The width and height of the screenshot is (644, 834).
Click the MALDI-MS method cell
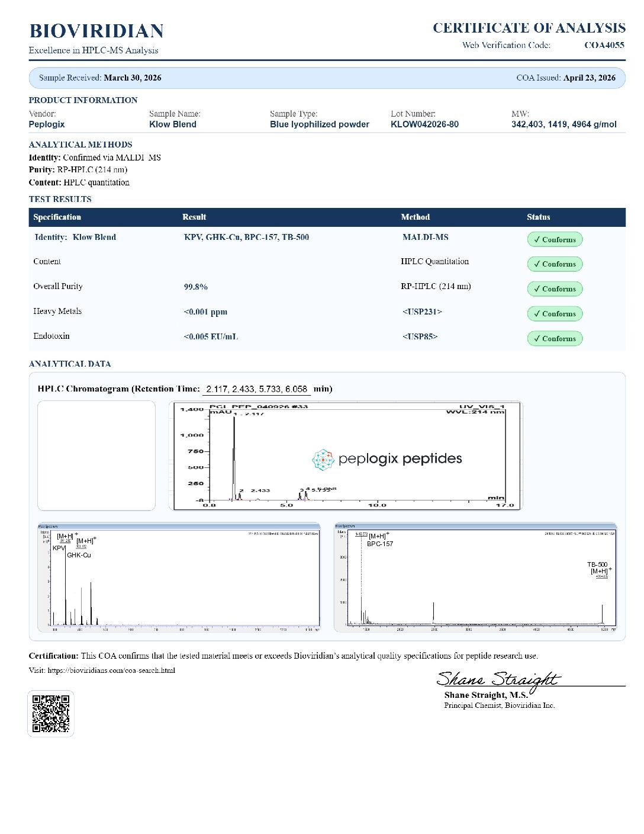426,237
